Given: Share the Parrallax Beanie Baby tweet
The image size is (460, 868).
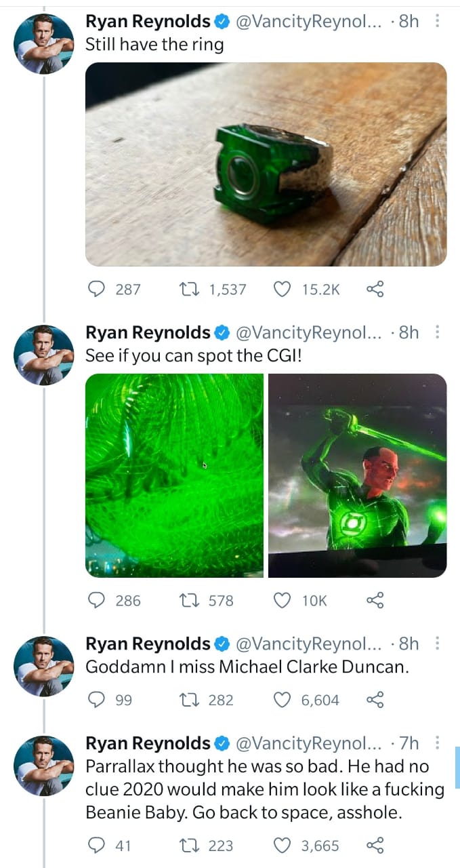Looking at the screenshot, I should point(375,846).
